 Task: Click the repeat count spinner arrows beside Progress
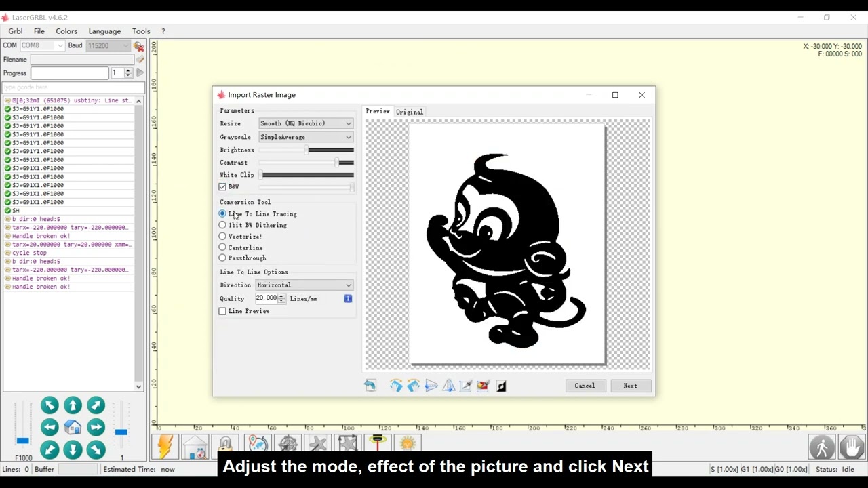[128, 73]
